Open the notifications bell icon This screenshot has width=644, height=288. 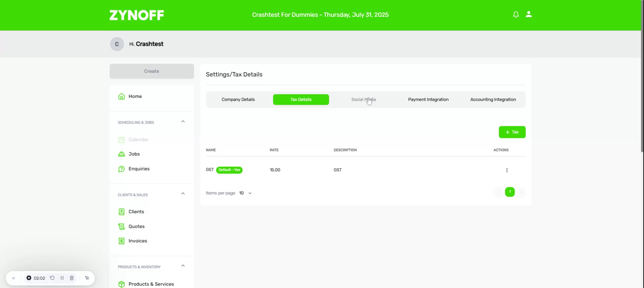[516, 14]
